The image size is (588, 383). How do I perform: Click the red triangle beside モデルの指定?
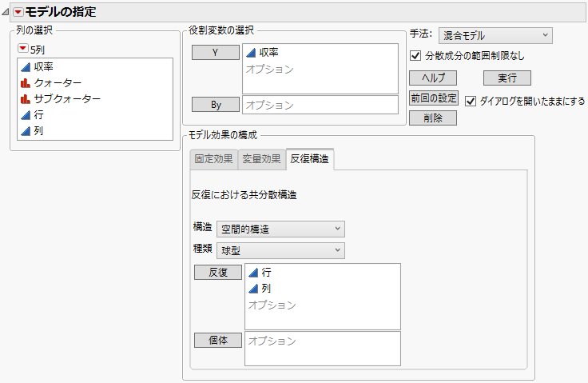click(18, 12)
